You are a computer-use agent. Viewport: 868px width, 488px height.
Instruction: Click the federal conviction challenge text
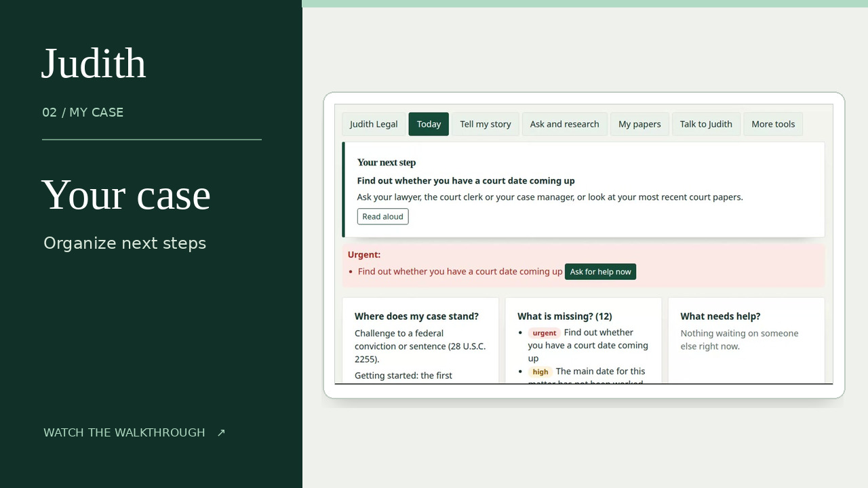click(420, 346)
